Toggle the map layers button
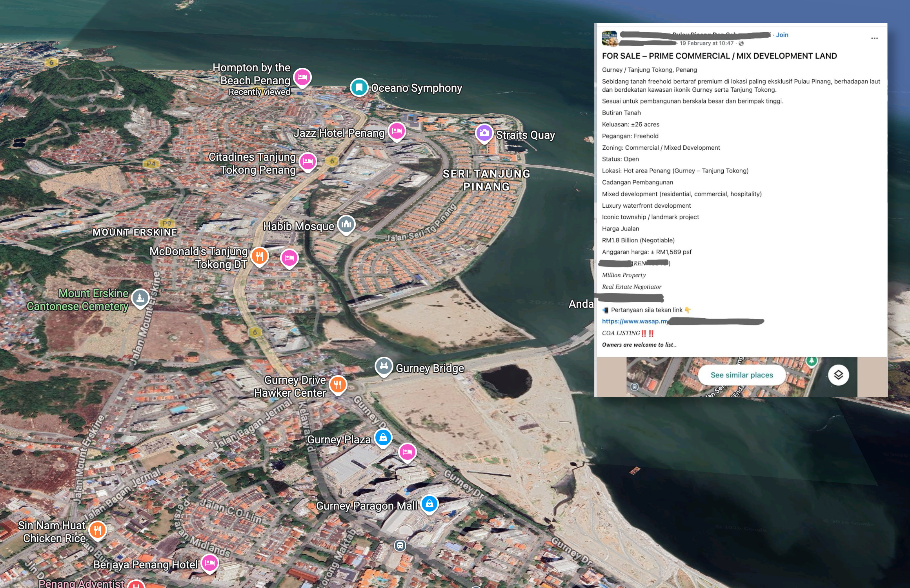910x588 pixels. pos(838,375)
